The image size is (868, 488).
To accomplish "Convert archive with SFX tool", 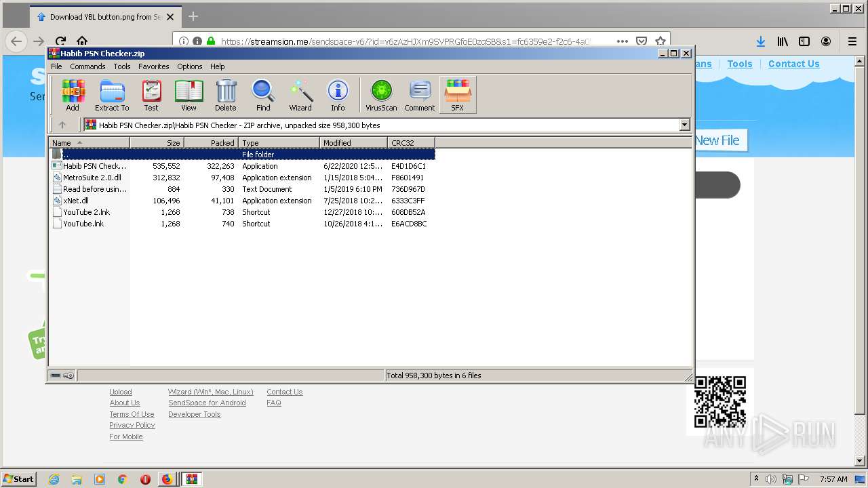I will (458, 95).
